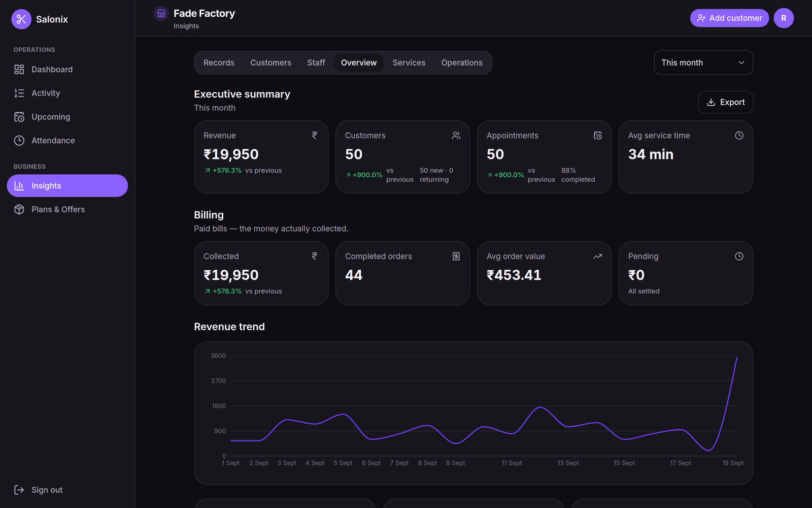Click the download icon in Export button
The height and width of the screenshot is (508, 812).
tap(711, 102)
